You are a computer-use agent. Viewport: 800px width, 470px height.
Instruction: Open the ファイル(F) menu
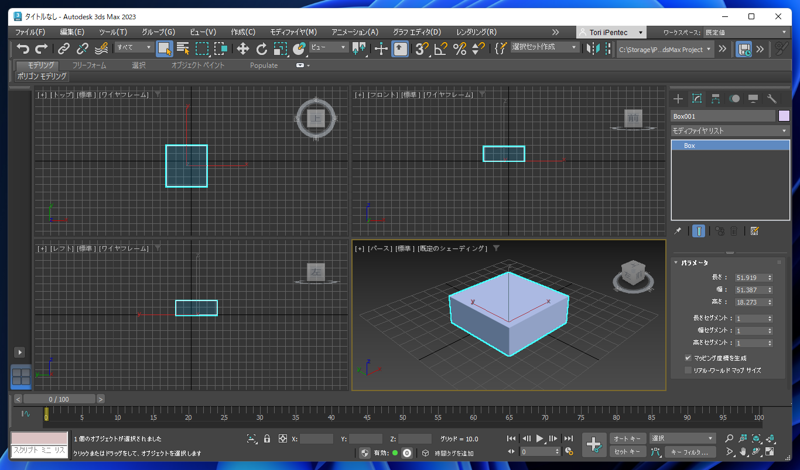pyautogui.click(x=30, y=32)
